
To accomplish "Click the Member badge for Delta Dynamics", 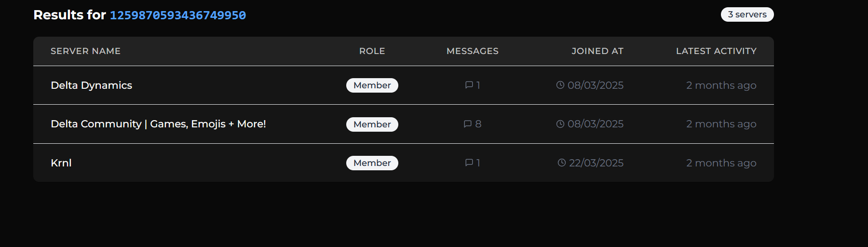I will (x=372, y=85).
